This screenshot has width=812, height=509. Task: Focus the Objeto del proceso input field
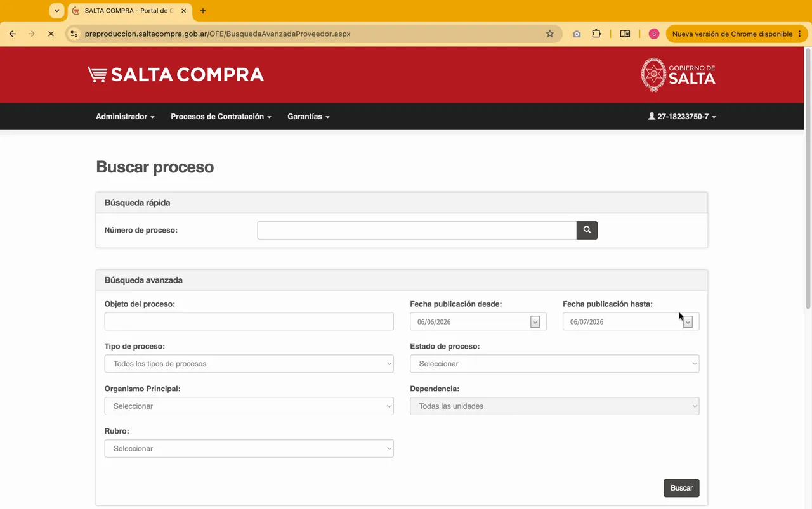249,321
